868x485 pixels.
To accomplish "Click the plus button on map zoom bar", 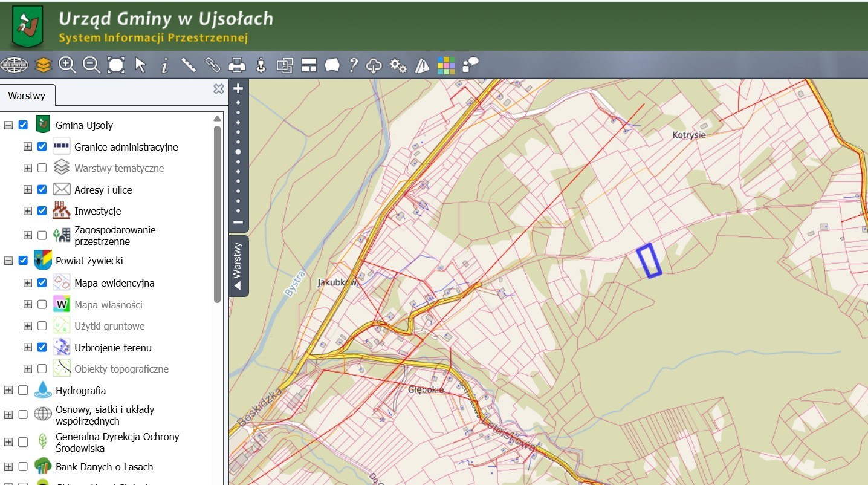I will [238, 88].
